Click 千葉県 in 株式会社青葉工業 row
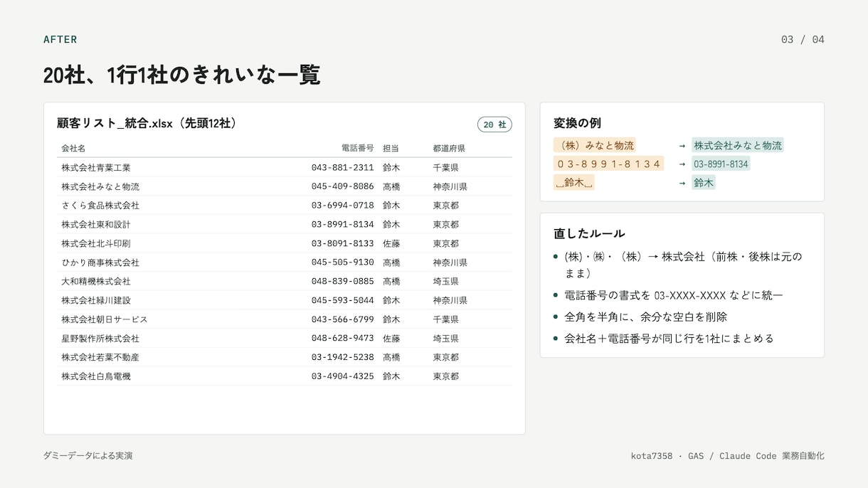 [x=445, y=168]
